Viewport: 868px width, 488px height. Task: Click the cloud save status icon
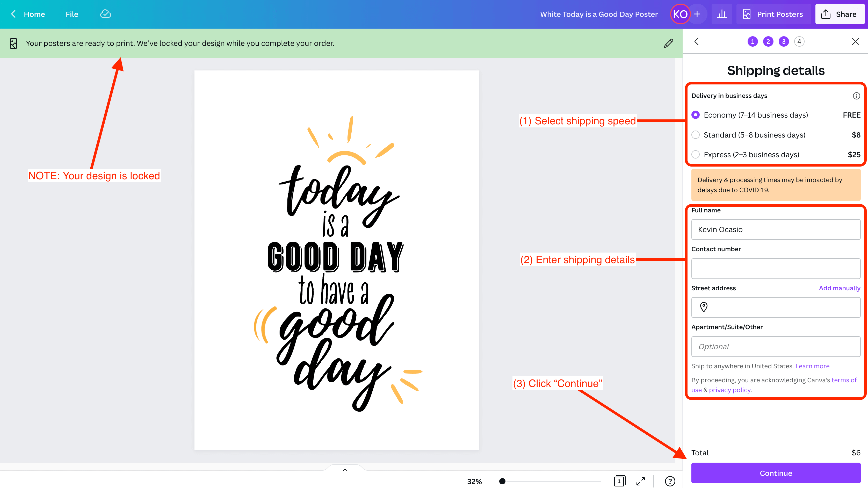tap(105, 14)
